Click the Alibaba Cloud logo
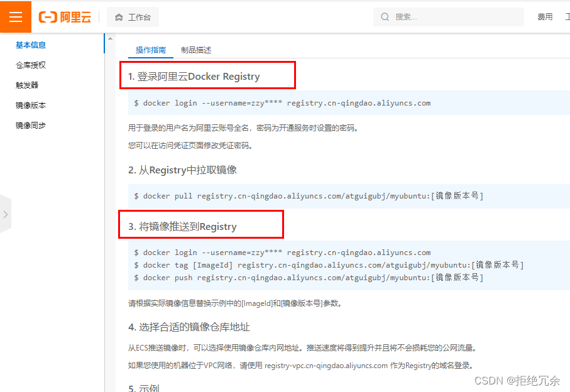 (65, 17)
